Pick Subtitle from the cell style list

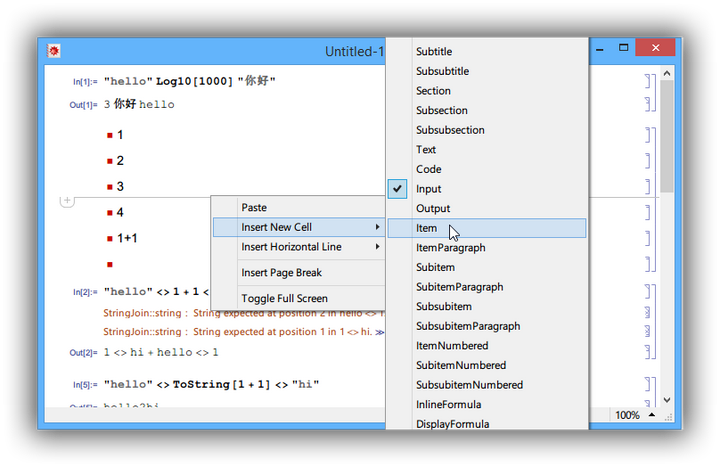click(x=434, y=52)
